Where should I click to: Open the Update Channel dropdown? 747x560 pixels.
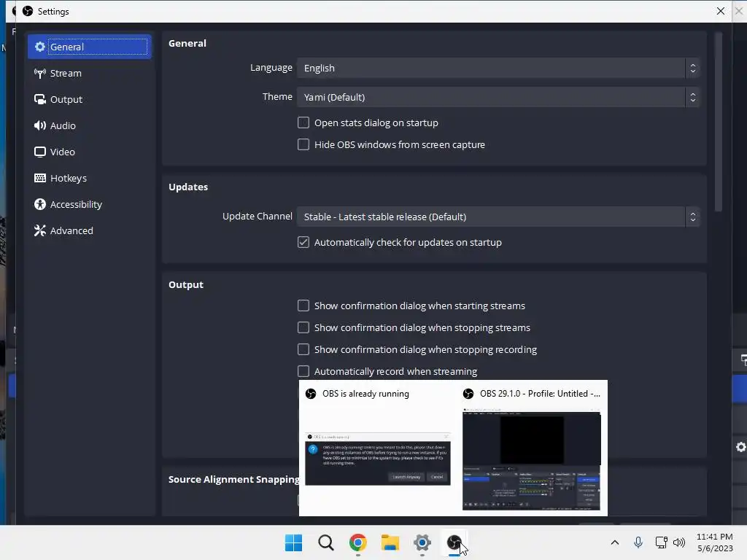pos(498,217)
